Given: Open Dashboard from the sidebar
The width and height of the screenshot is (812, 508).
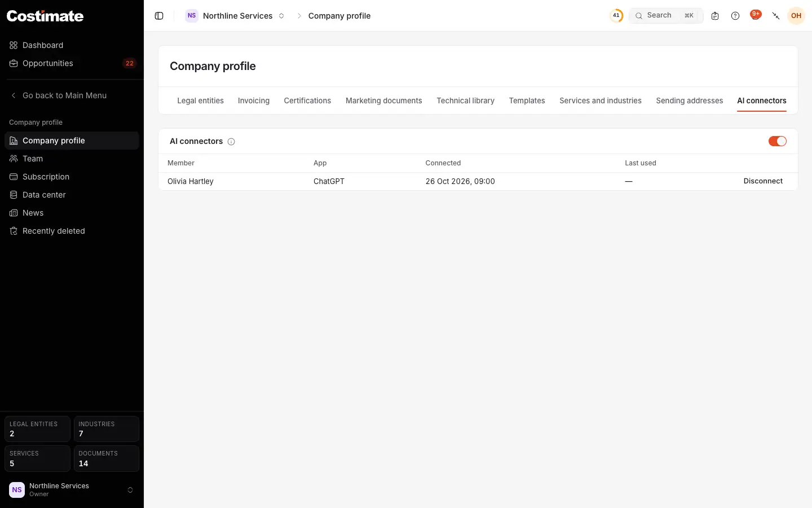Looking at the screenshot, I should point(72,45).
